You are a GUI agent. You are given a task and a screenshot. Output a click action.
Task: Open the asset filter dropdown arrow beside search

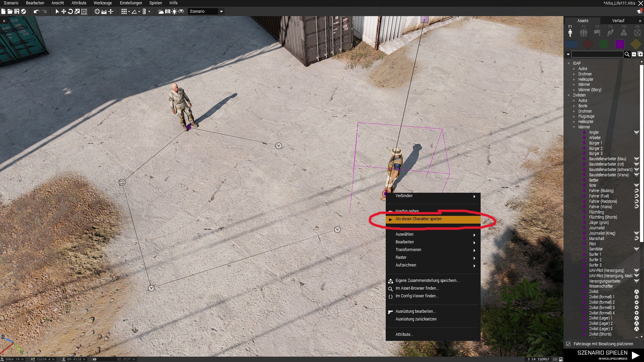(x=568, y=54)
